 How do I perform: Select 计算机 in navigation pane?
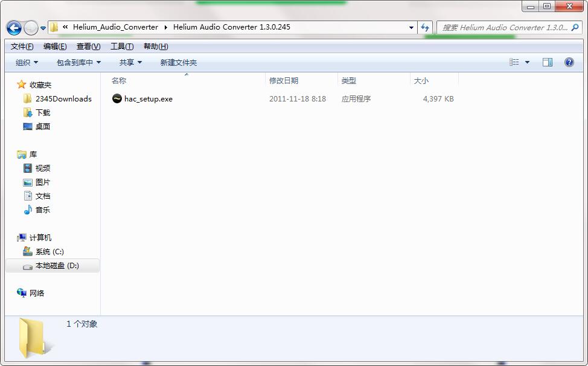tap(40, 238)
